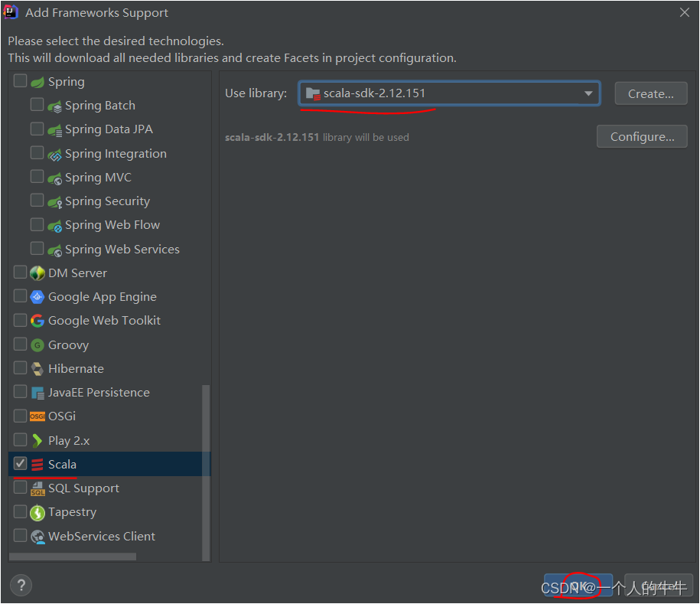700x604 pixels.
Task: Click the Configure... button
Action: point(642,136)
